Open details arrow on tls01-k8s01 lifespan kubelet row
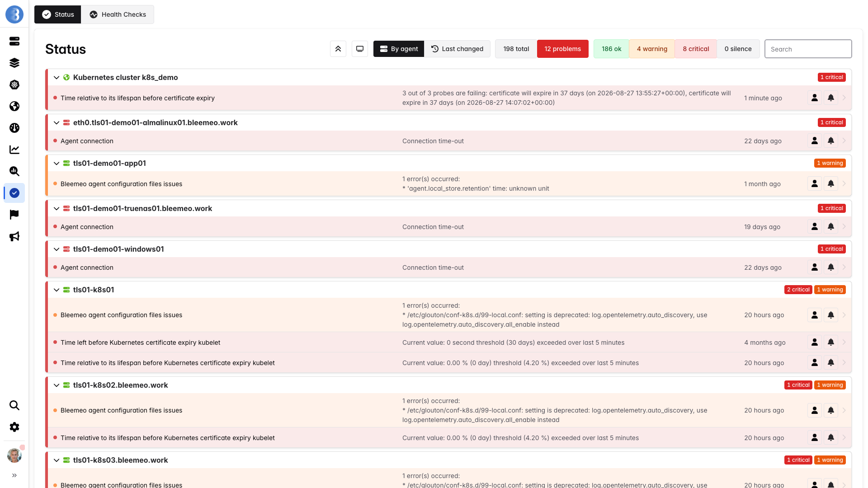The height and width of the screenshot is (488, 868). [844, 363]
